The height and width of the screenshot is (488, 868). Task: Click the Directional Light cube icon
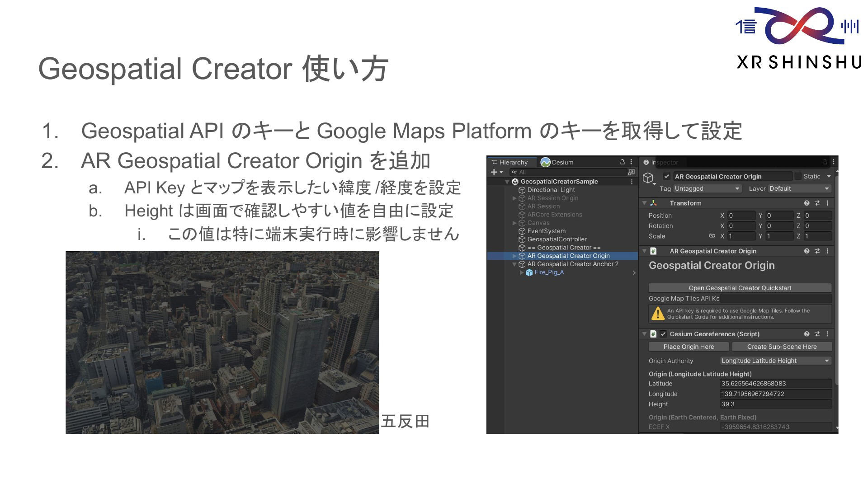522,190
